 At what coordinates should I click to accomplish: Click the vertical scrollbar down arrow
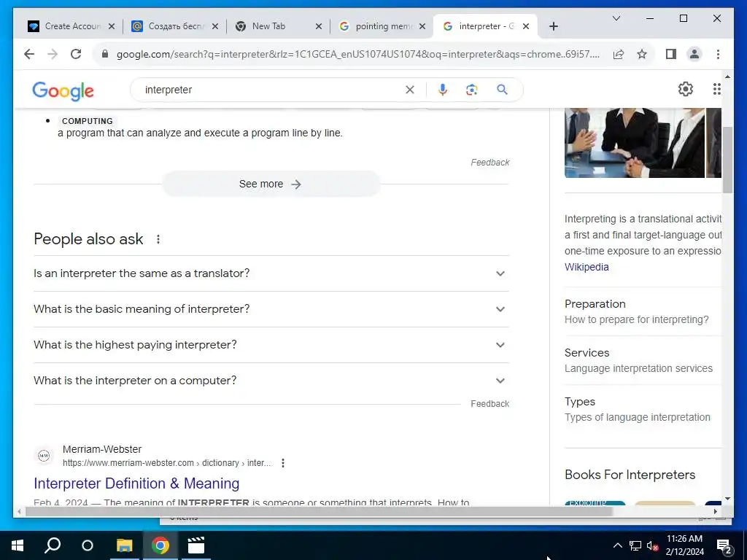point(727,499)
